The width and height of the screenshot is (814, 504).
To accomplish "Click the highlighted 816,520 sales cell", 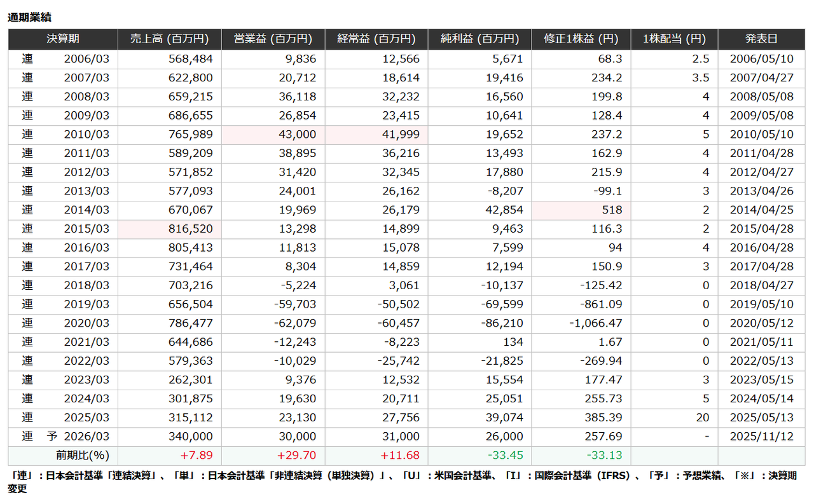I will 190,229.
